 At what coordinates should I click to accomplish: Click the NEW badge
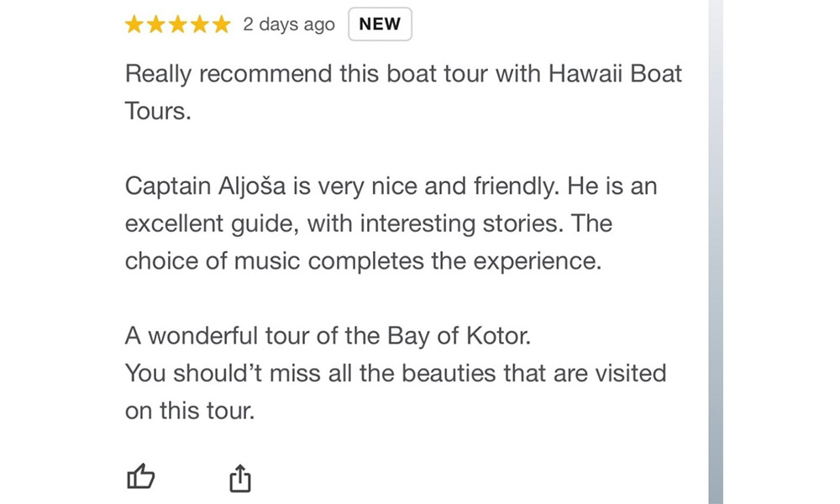point(380,24)
